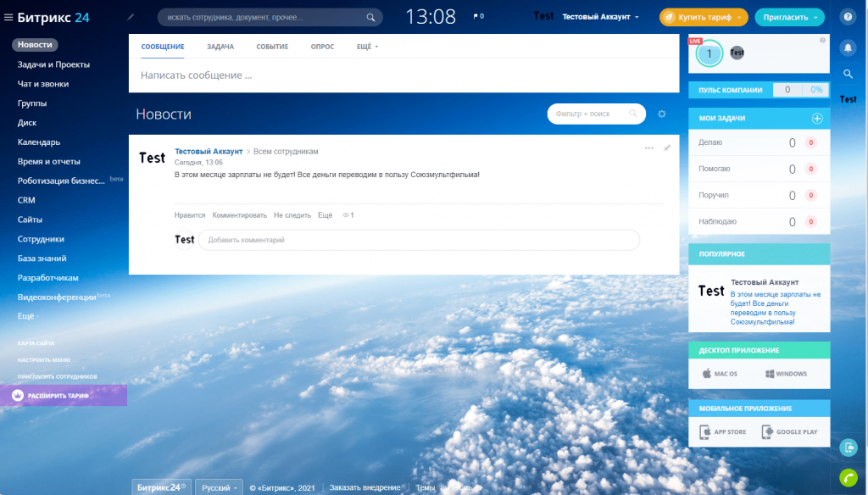Click the pencil edit icon beside the logo
The height and width of the screenshot is (495, 868).
click(x=131, y=17)
